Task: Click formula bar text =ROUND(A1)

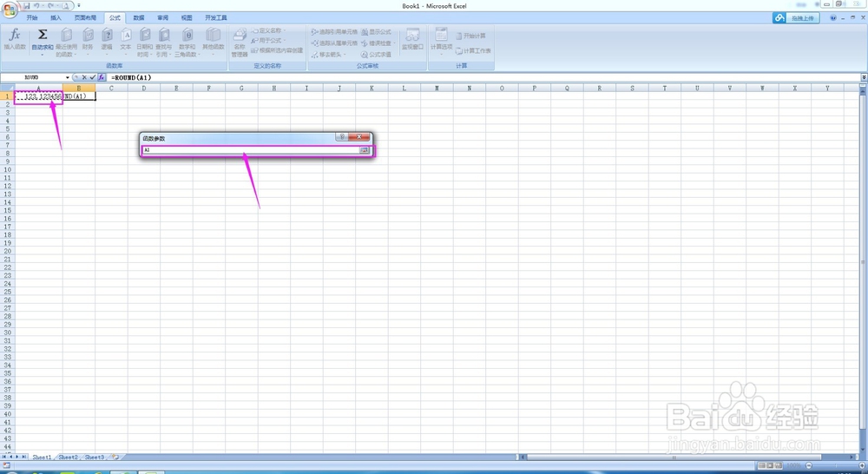Action: point(131,77)
